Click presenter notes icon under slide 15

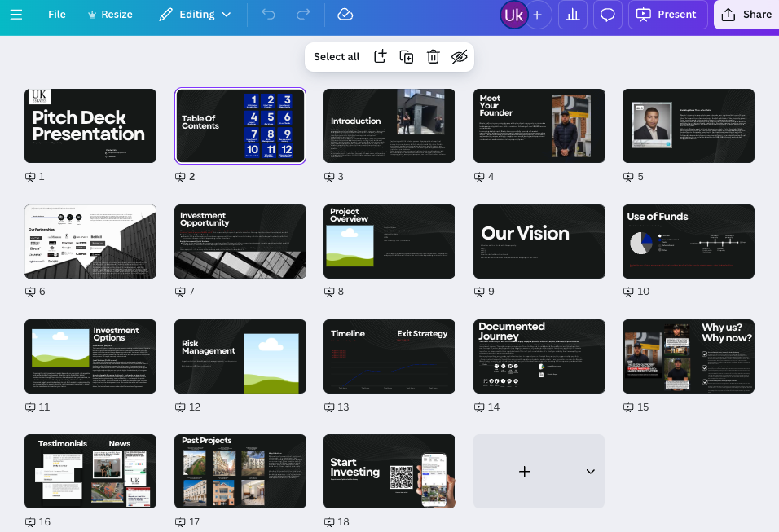tap(628, 407)
